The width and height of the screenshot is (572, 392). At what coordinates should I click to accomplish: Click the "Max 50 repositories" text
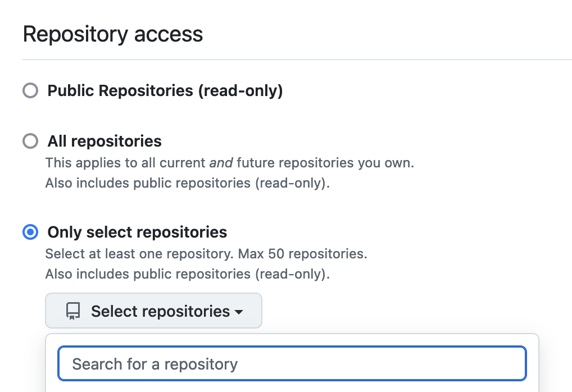tap(303, 253)
